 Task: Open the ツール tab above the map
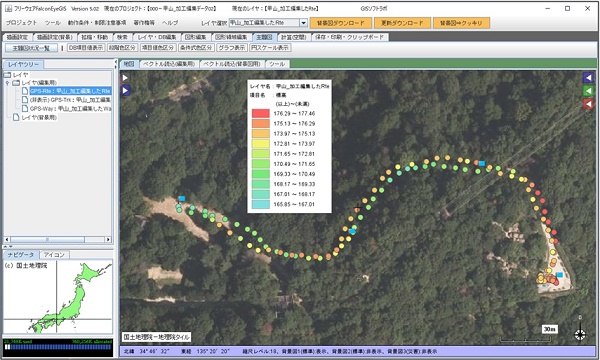pos(277,64)
